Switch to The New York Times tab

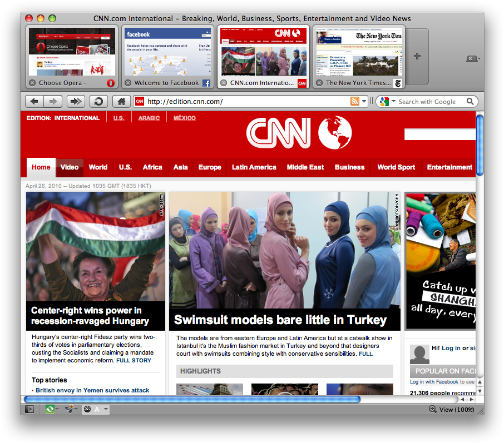359,57
